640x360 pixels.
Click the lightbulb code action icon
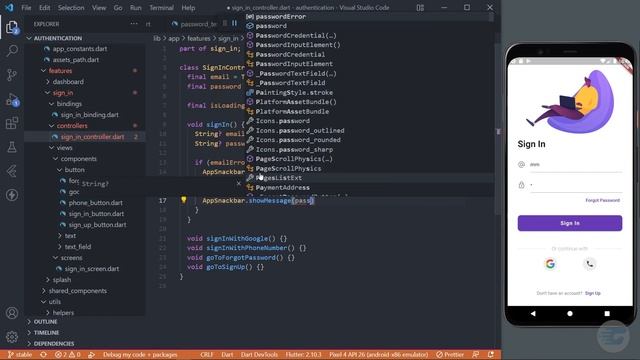click(184, 200)
